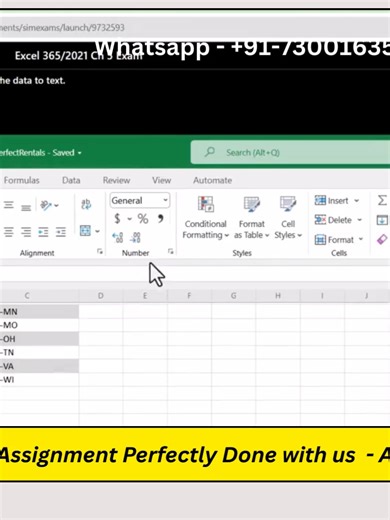Open the Insert dropdown arrow
This screenshot has width=390, height=520.
tap(356, 201)
